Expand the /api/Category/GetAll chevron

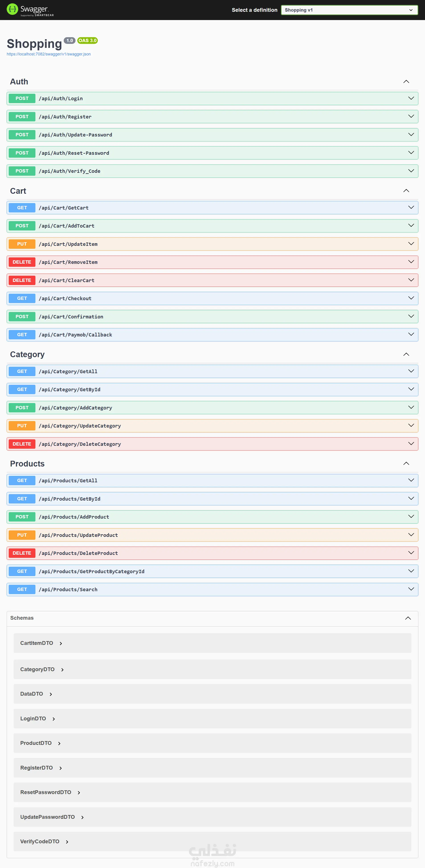(411, 371)
